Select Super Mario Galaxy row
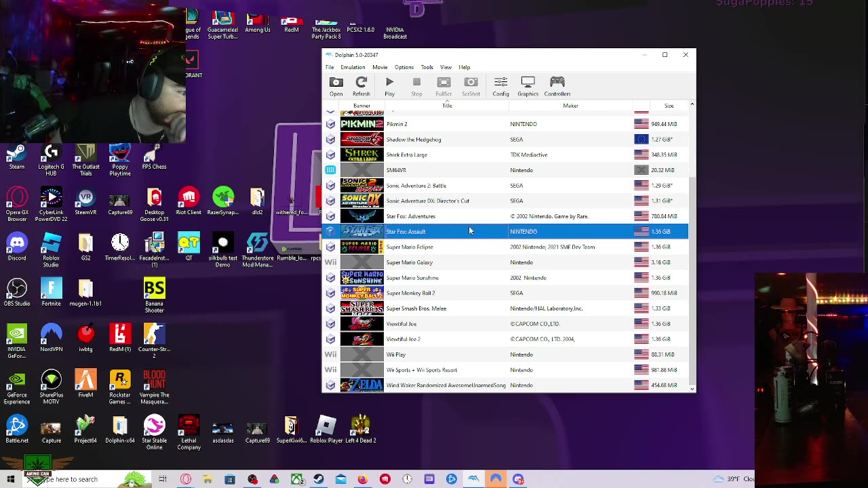 505,262
